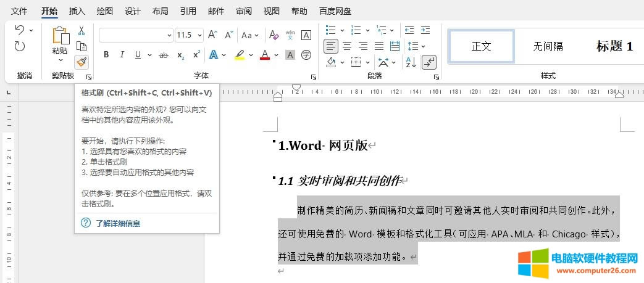The image size is (644, 283).
Task: Open the font size dropdown
Action: 199,36
